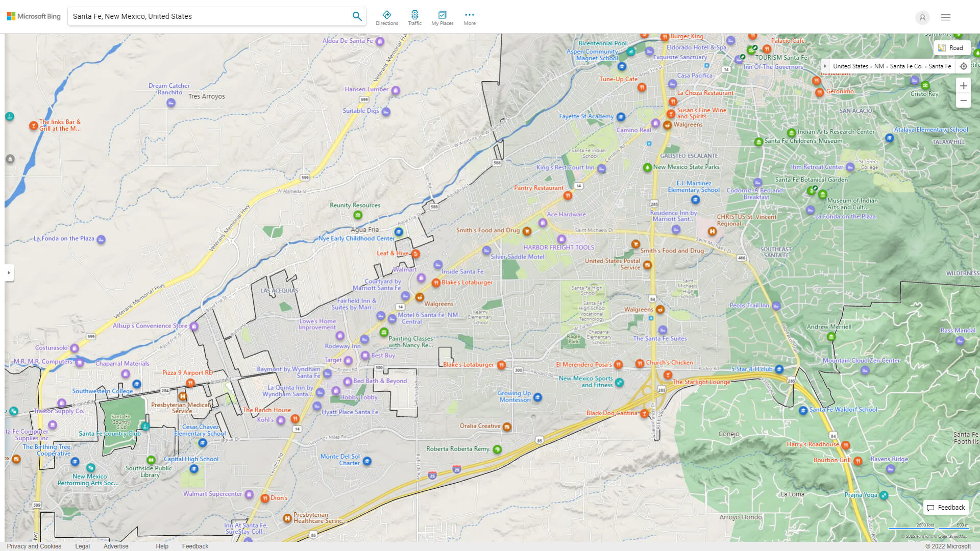Click the locate-me arrow beside the breadcrumb
980x551 pixels.
pyautogui.click(x=964, y=66)
